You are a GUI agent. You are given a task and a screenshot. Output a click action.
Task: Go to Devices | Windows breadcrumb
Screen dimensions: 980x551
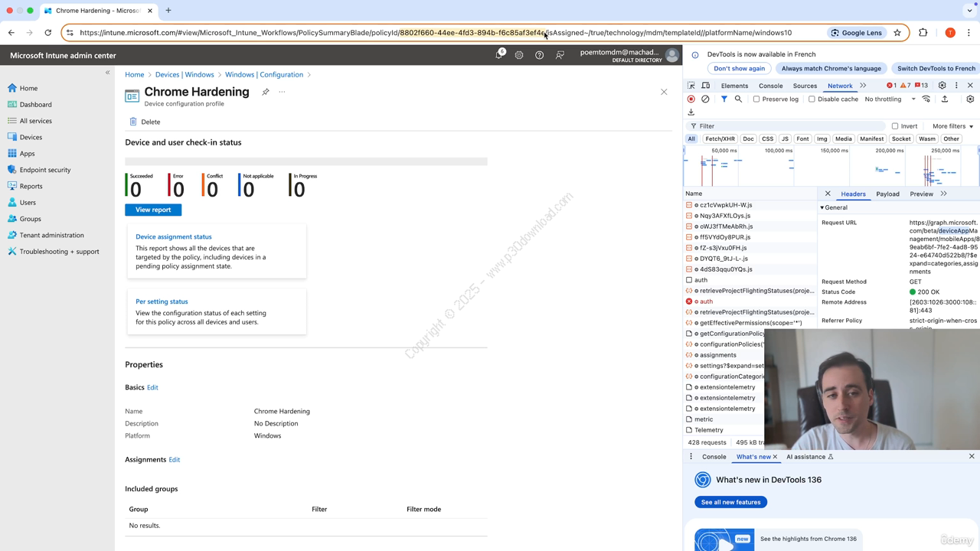185,75
